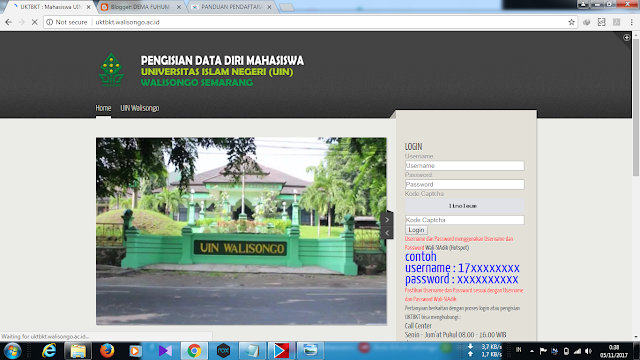Click the first extension icon beside the bookmark star
Image resolution: width=640 pixels, height=360 pixels.
[x=587, y=22]
